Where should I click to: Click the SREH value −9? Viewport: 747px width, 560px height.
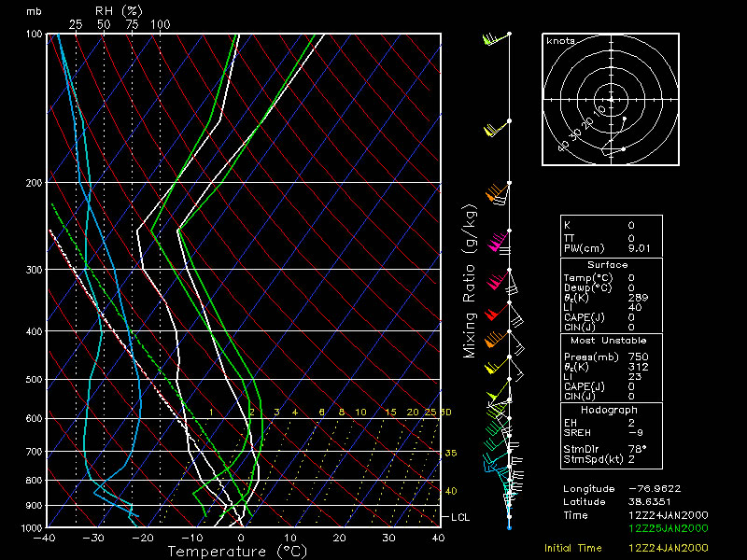coord(636,433)
